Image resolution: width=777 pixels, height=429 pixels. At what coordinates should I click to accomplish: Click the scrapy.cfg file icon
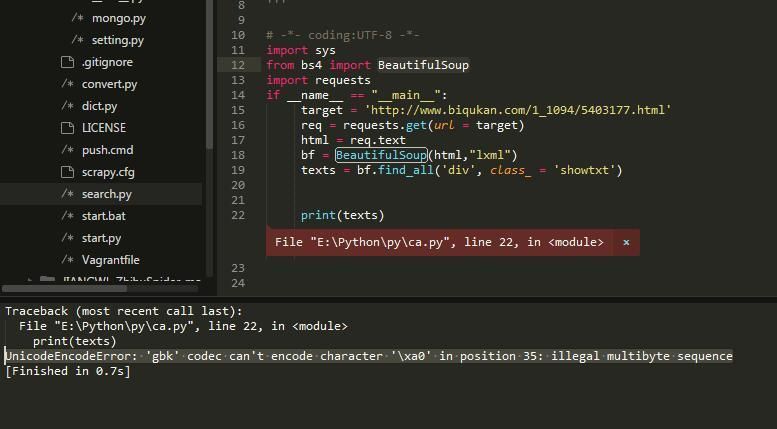tap(67, 172)
